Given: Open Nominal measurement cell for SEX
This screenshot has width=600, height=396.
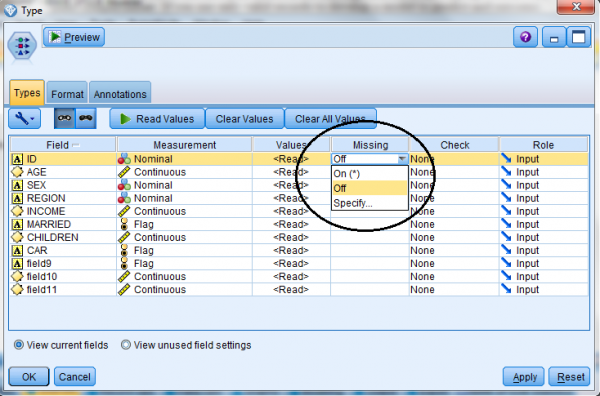Looking at the screenshot, I should (x=184, y=185).
